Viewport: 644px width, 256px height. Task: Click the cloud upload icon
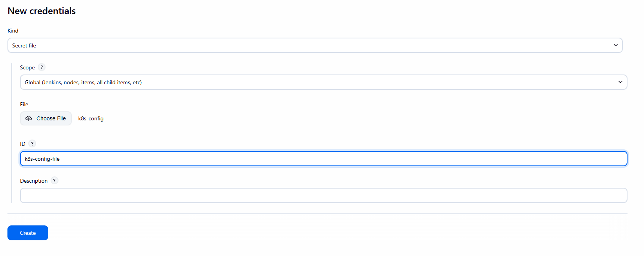tap(29, 118)
